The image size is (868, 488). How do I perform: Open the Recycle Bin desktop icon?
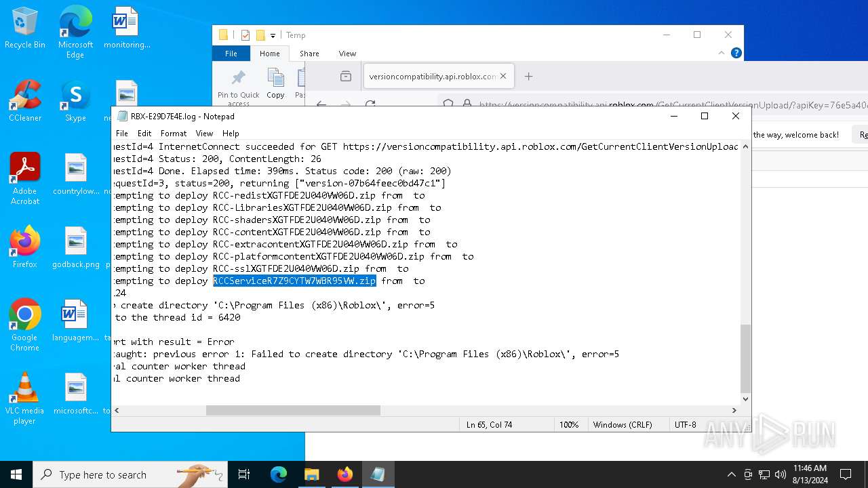coord(25,28)
